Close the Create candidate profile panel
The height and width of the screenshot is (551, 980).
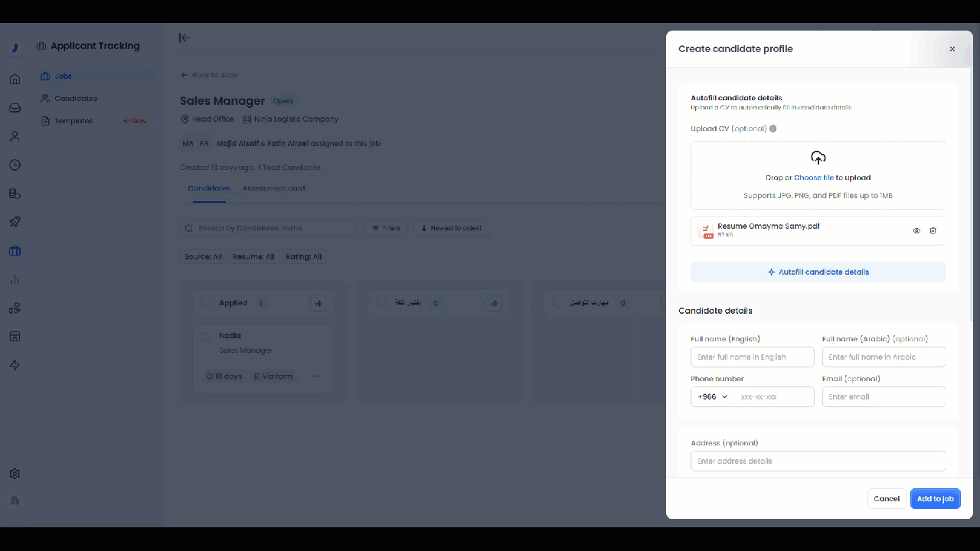(x=952, y=49)
